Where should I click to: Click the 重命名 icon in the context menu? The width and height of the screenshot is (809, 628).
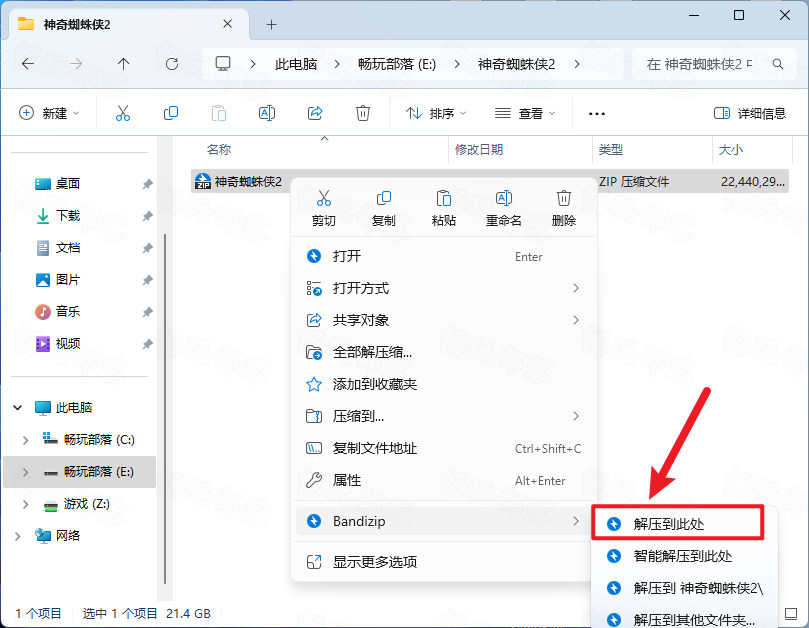(x=504, y=198)
